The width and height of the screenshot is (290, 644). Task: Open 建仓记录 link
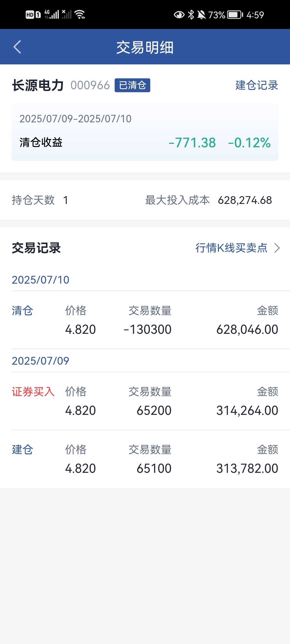pyautogui.click(x=257, y=85)
